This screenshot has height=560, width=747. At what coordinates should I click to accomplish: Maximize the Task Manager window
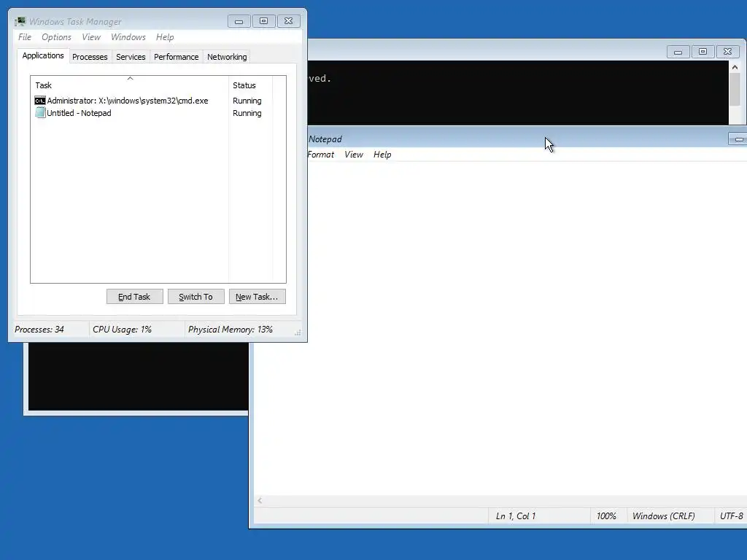point(263,21)
